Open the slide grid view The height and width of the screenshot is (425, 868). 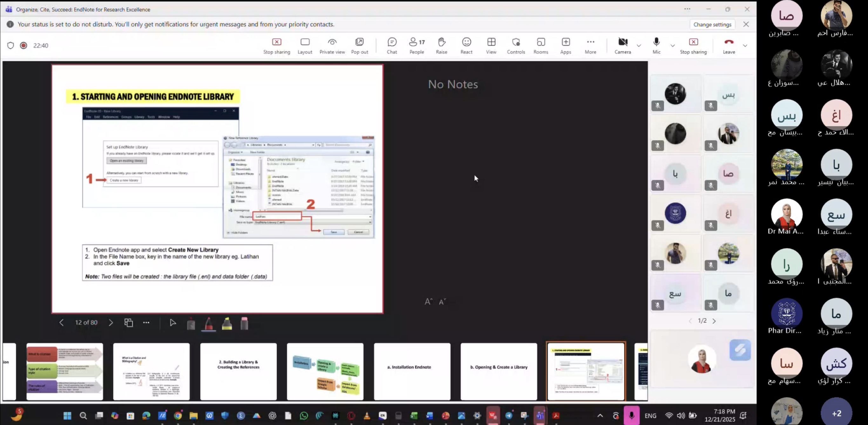click(x=128, y=323)
